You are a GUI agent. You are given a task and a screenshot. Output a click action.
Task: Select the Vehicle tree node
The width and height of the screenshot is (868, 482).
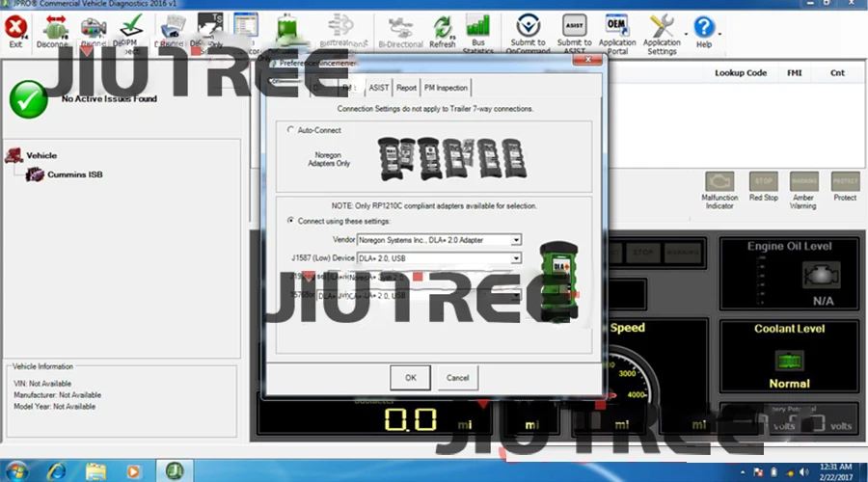click(x=41, y=155)
